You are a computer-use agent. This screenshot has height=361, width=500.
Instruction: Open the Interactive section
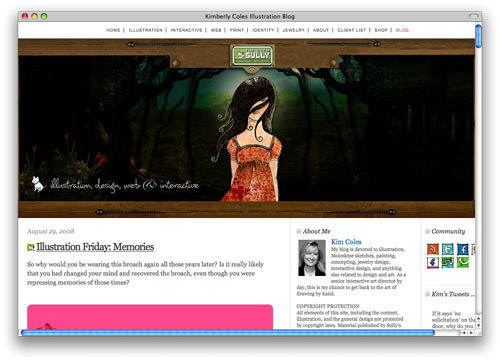[187, 30]
